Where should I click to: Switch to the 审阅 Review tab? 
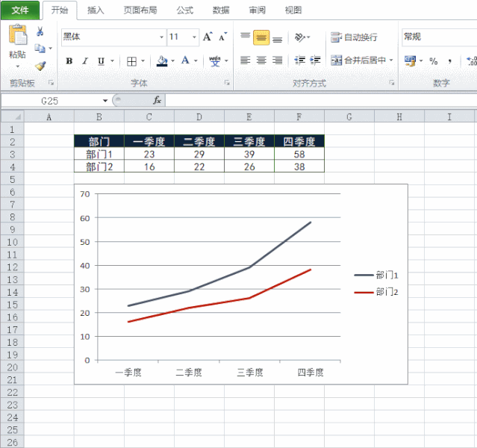(257, 10)
